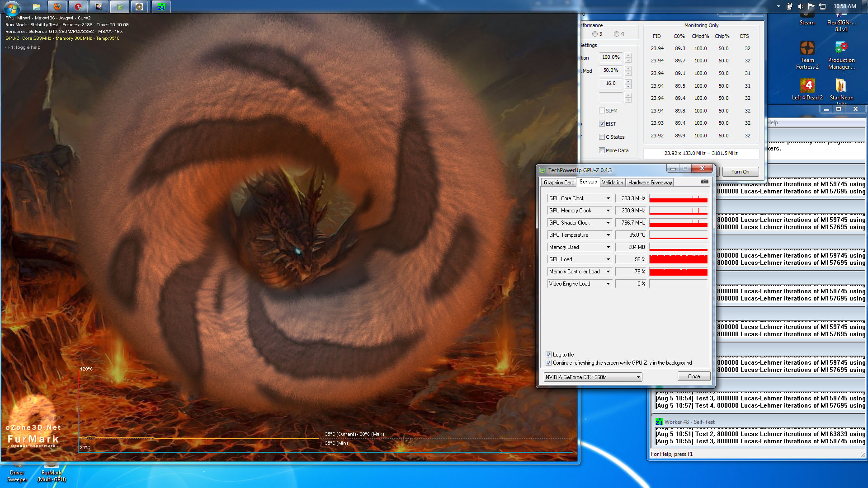Show hidden system tray icons
868x488 pixels.
coord(778,6)
